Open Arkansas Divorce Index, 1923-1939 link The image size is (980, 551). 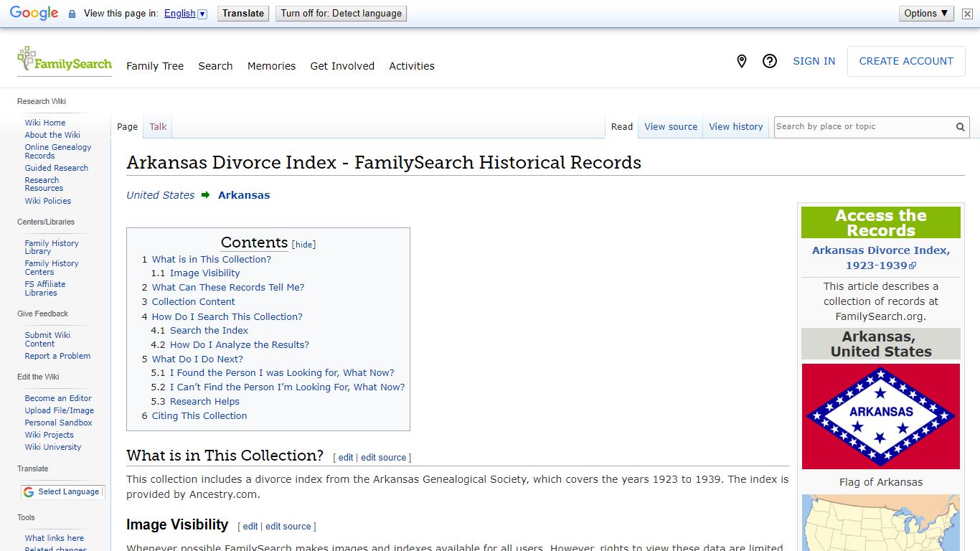click(x=881, y=258)
